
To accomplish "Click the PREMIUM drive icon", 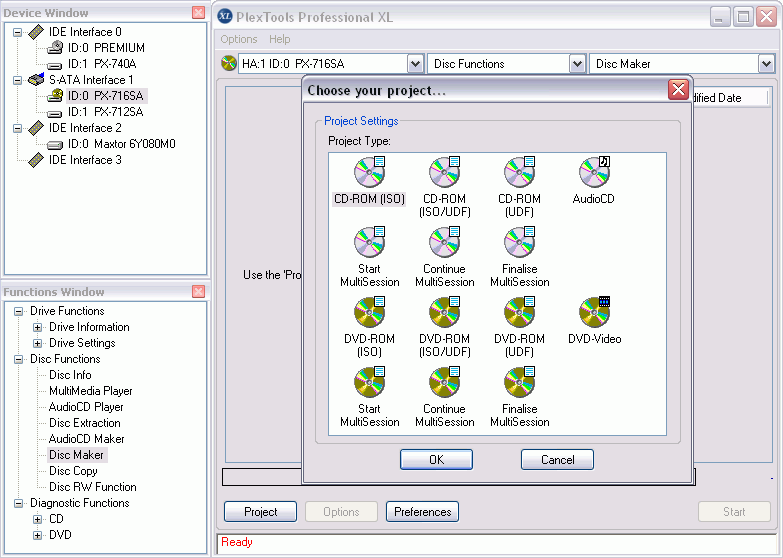I will [55, 47].
